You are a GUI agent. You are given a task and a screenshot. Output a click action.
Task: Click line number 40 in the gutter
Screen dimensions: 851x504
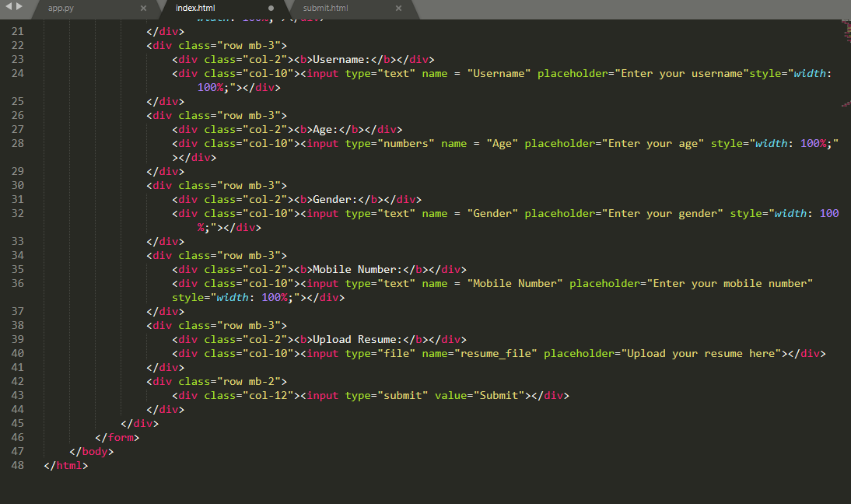pyautogui.click(x=17, y=353)
